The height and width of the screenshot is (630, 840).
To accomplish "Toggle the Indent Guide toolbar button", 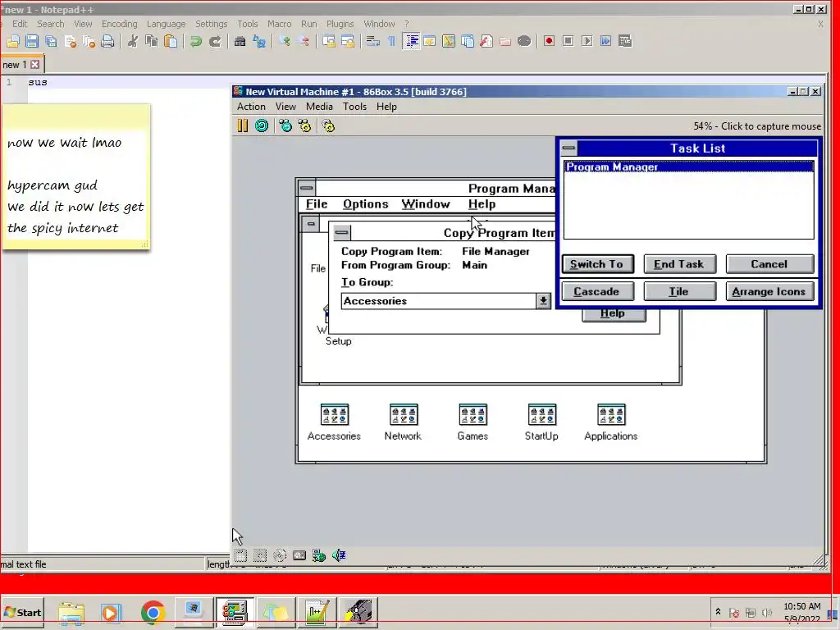I will (411, 41).
